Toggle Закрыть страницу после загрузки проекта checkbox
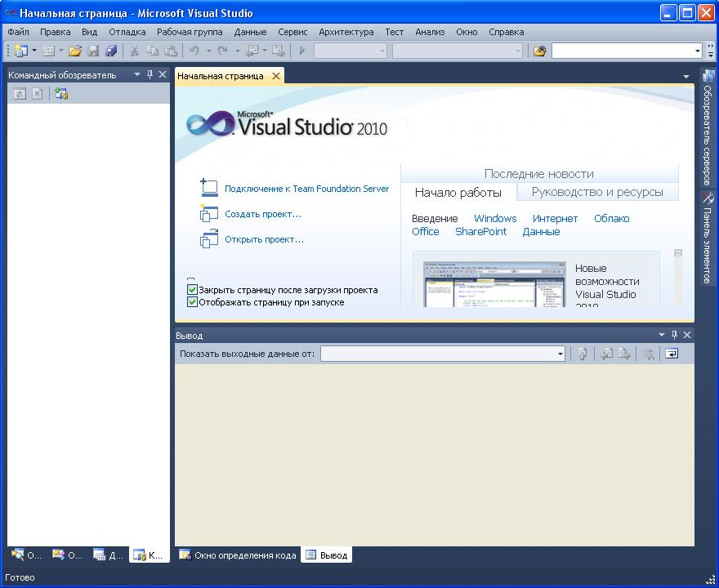Image resolution: width=719 pixels, height=588 pixels. click(x=192, y=290)
